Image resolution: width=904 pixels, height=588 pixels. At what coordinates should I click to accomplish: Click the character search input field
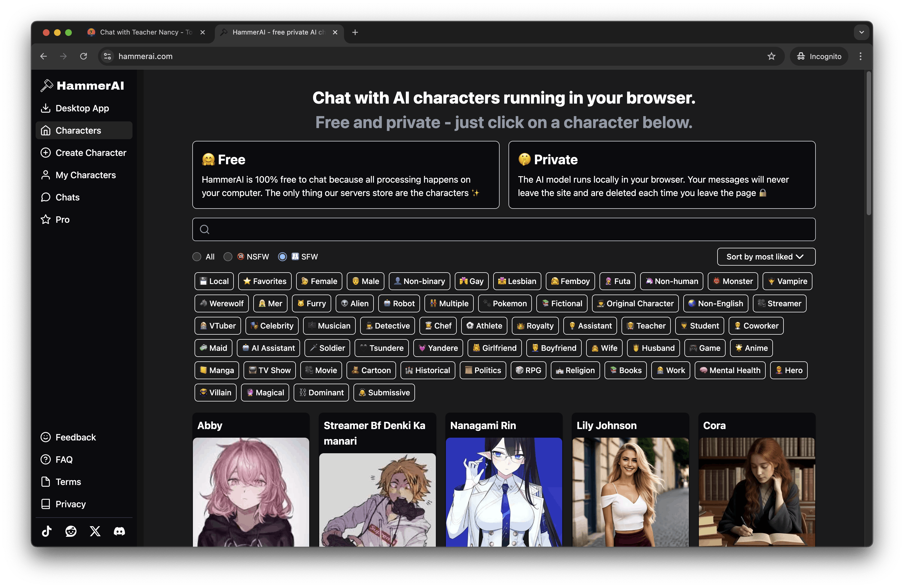coord(503,229)
